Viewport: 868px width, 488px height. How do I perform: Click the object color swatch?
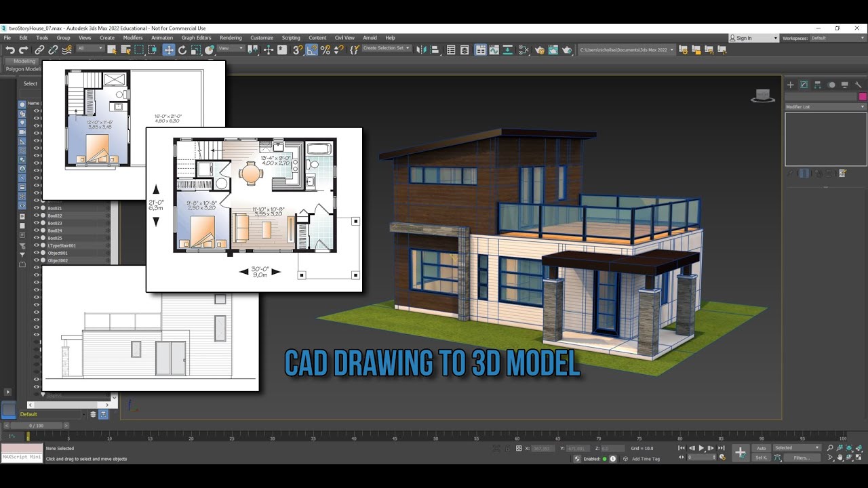click(x=863, y=97)
